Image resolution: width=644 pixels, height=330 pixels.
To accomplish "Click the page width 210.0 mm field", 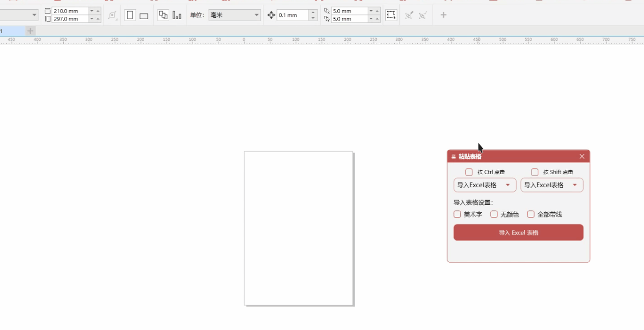I will point(70,11).
